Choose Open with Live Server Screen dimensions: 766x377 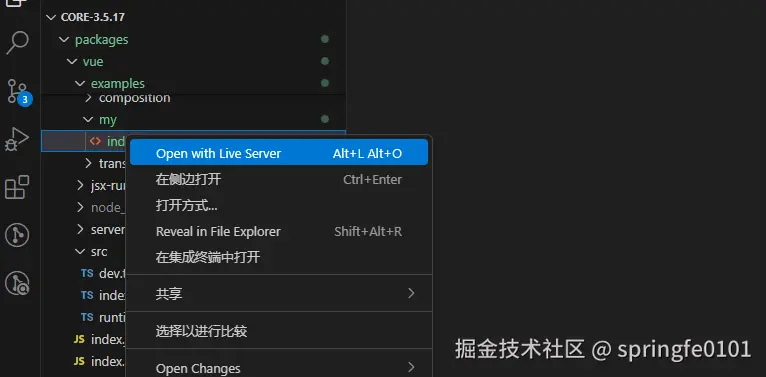[x=279, y=153]
